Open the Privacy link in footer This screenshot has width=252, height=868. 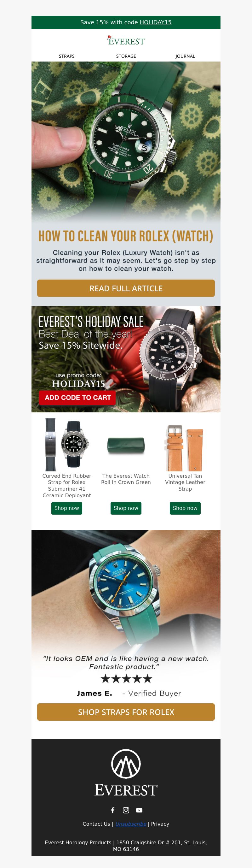[x=160, y=824]
